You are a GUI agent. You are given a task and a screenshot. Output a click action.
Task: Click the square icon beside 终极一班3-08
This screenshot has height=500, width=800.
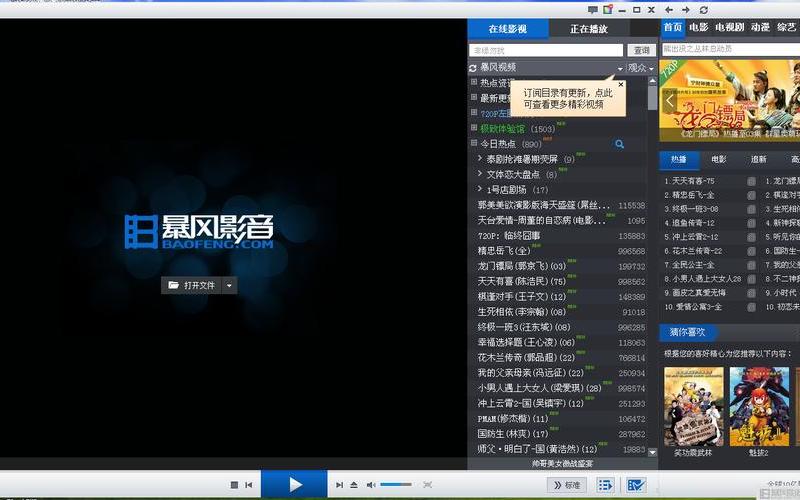pyautogui.click(x=751, y=209)
